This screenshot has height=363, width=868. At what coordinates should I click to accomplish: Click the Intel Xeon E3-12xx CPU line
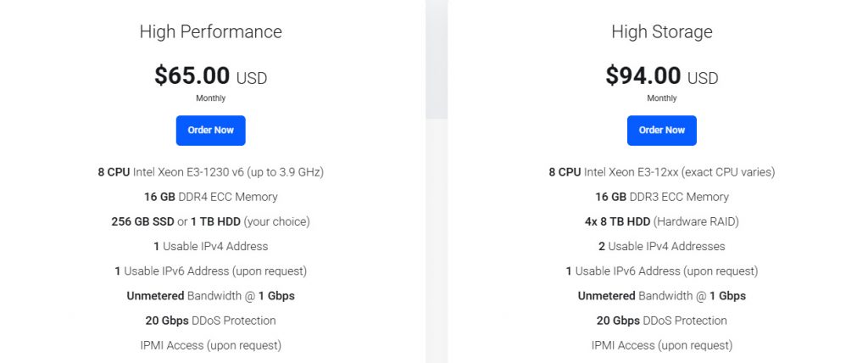661,172
